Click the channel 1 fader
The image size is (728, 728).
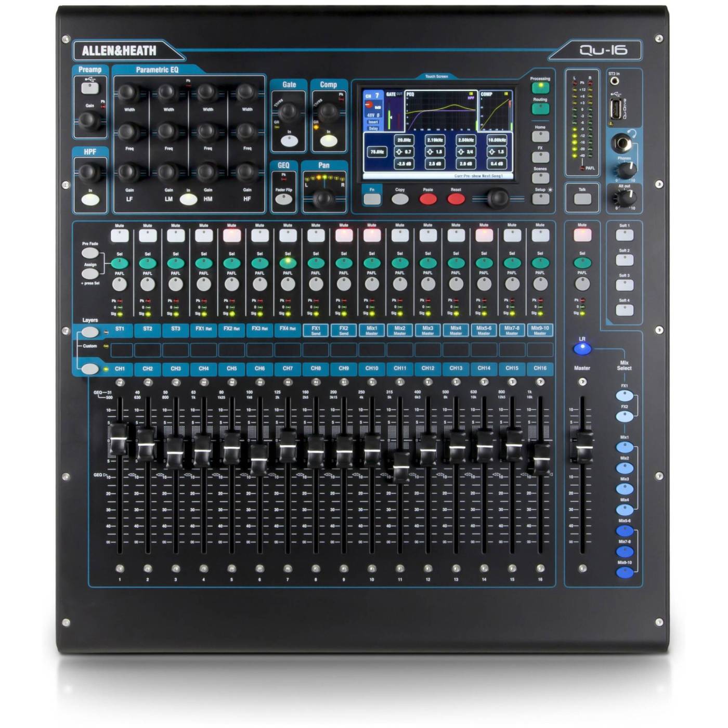(x=119, y=438)
